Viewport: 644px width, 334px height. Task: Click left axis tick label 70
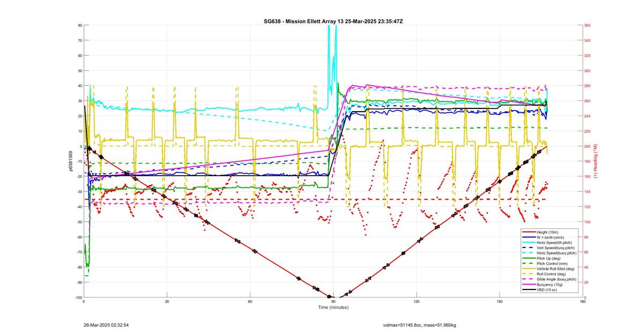(x=80, y=40)
